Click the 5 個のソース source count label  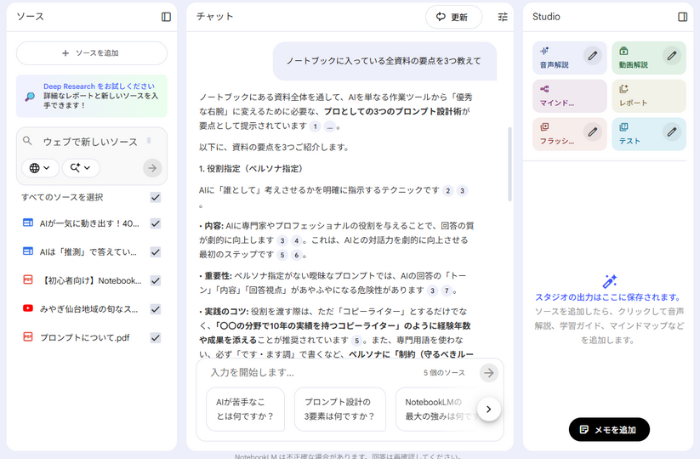(x=444, y=373)
